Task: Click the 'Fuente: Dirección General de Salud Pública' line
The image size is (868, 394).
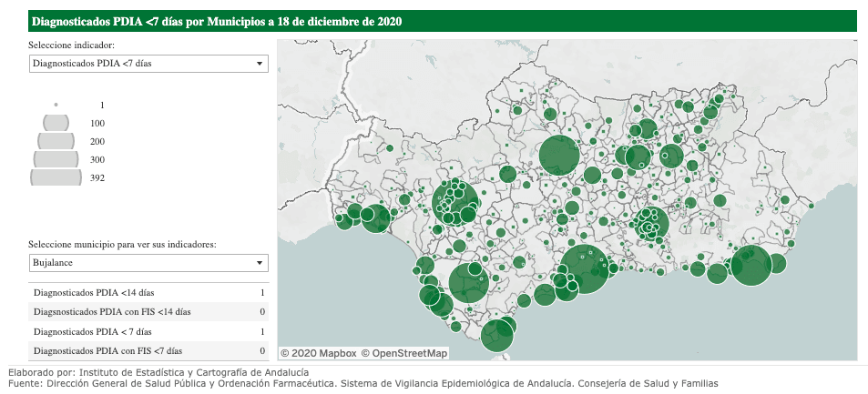Action: [x=363, y=383]
